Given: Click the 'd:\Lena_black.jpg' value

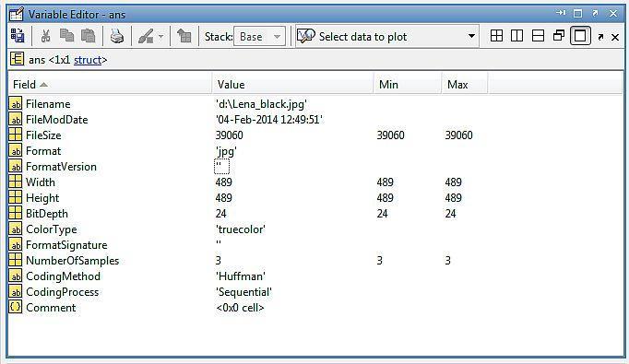Looking at the screenshot, I should pos(261,104).
